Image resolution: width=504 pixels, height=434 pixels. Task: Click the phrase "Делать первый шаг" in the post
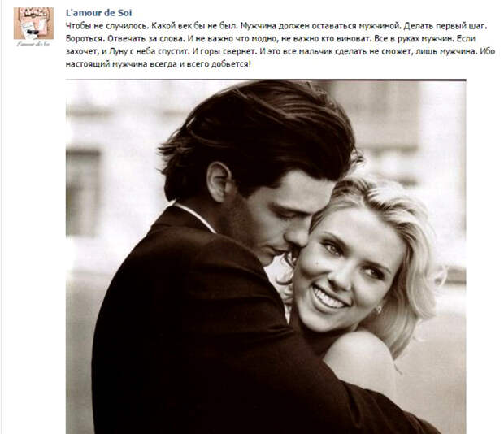point(445,26)
